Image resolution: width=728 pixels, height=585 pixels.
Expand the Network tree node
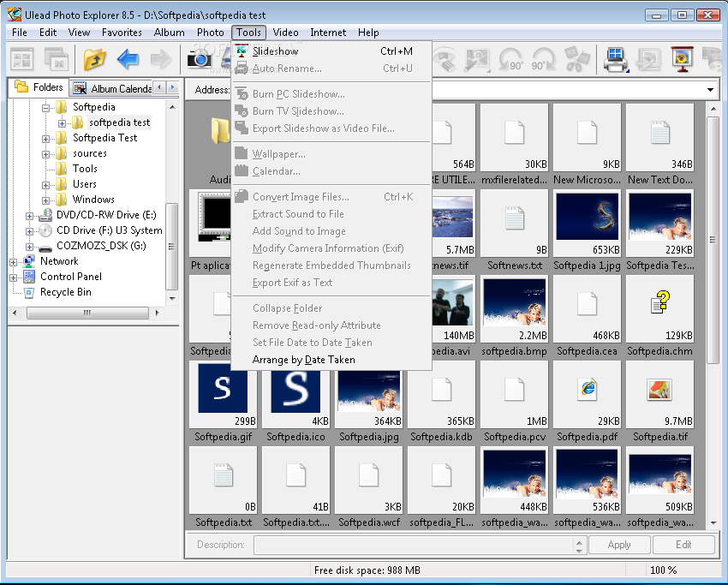tap(13, 262)
